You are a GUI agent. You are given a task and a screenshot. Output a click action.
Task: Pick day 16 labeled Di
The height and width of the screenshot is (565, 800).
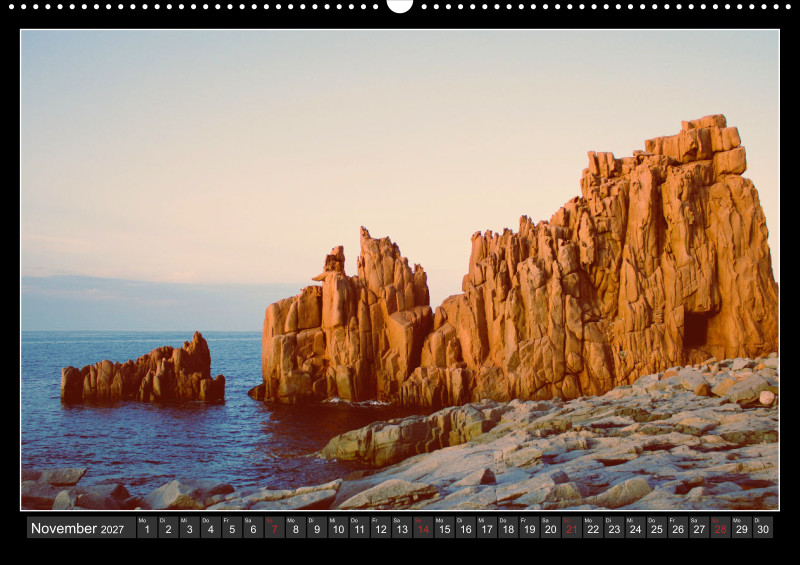(465, 528)
